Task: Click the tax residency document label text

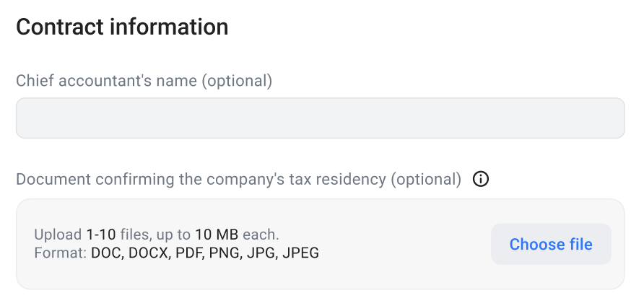Action: (x=238, y=179)
